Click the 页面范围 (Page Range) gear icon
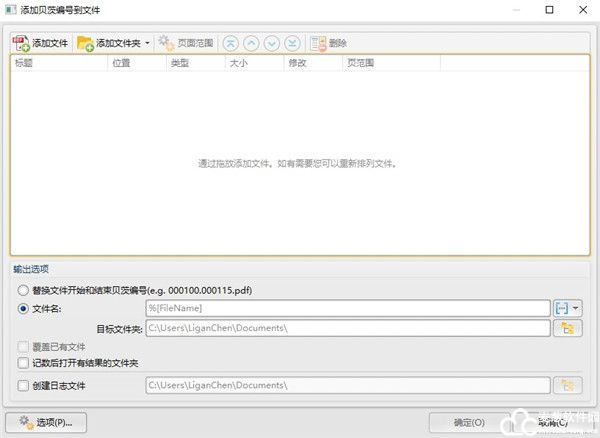 point(166,44)
